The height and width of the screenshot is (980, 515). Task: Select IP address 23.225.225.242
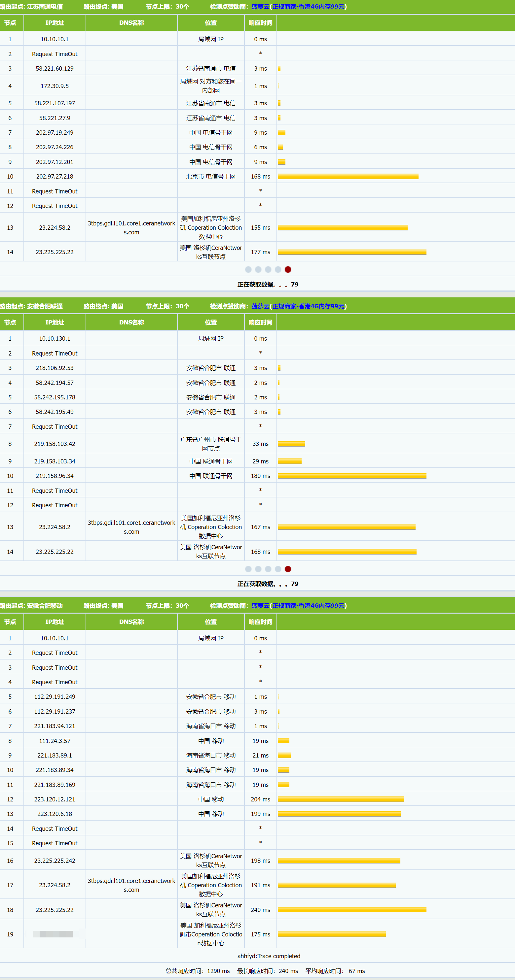55,861
